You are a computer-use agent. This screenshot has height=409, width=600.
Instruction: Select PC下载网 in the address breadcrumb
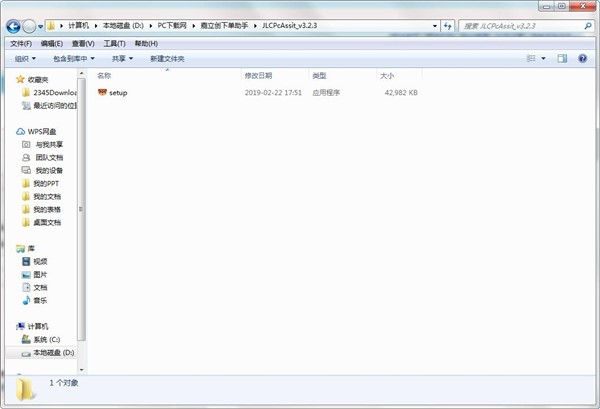(172, 26)
